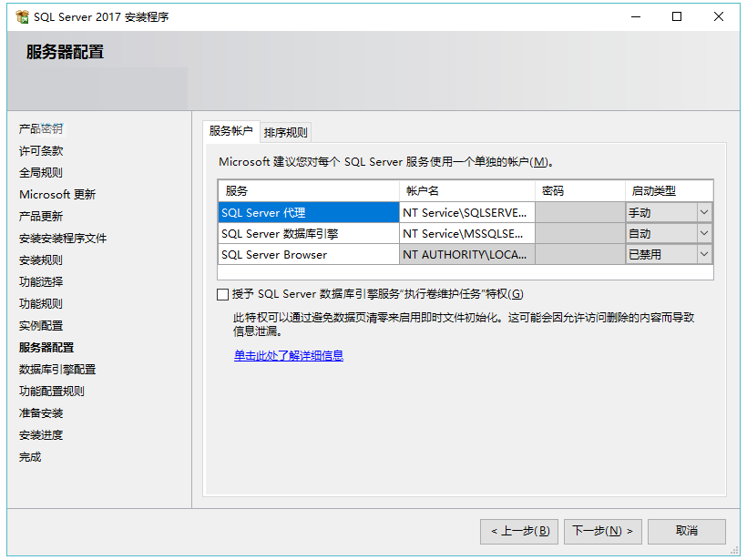
Task: Open the 单击此处了解详细信息 link
Action: (x=289, y=356)
